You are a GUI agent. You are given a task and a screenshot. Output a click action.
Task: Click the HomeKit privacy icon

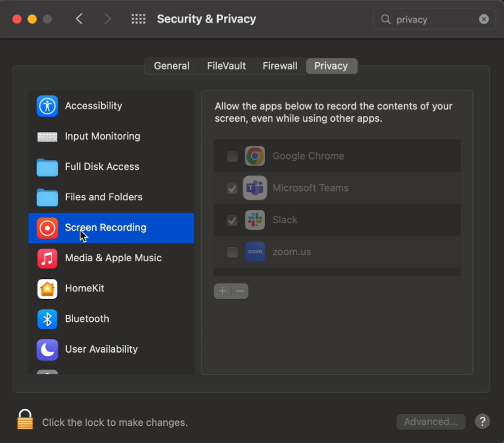[47, 289]
